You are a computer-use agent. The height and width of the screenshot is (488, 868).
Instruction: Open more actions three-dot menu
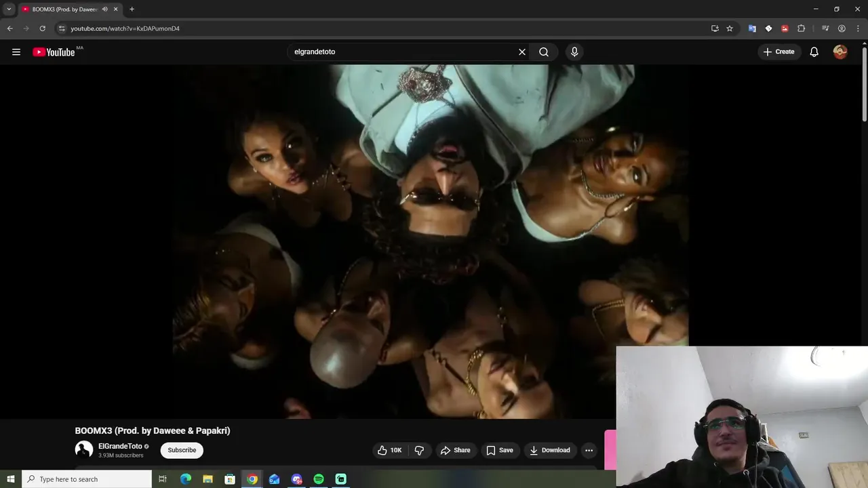(589, 450)
